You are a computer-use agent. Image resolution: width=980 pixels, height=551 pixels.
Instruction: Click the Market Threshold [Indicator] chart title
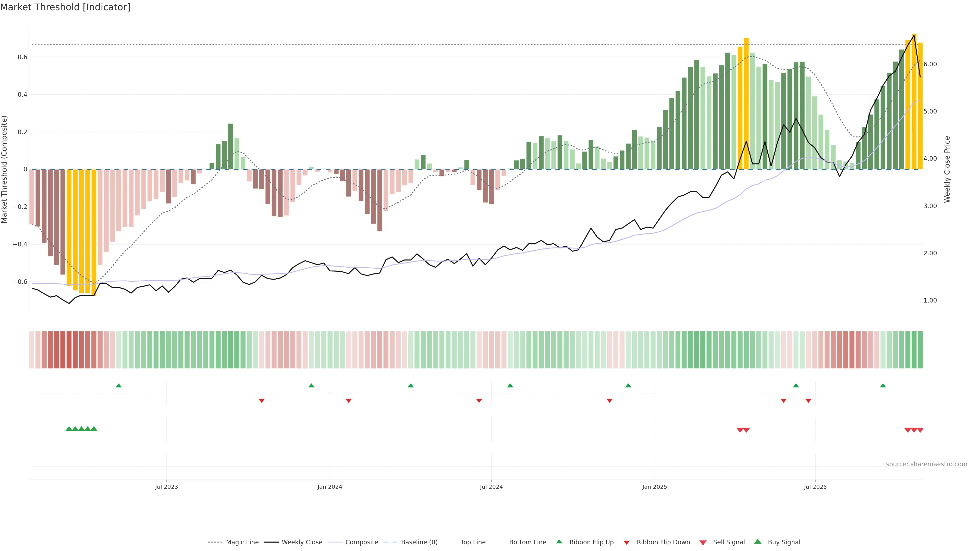(65, 7)
